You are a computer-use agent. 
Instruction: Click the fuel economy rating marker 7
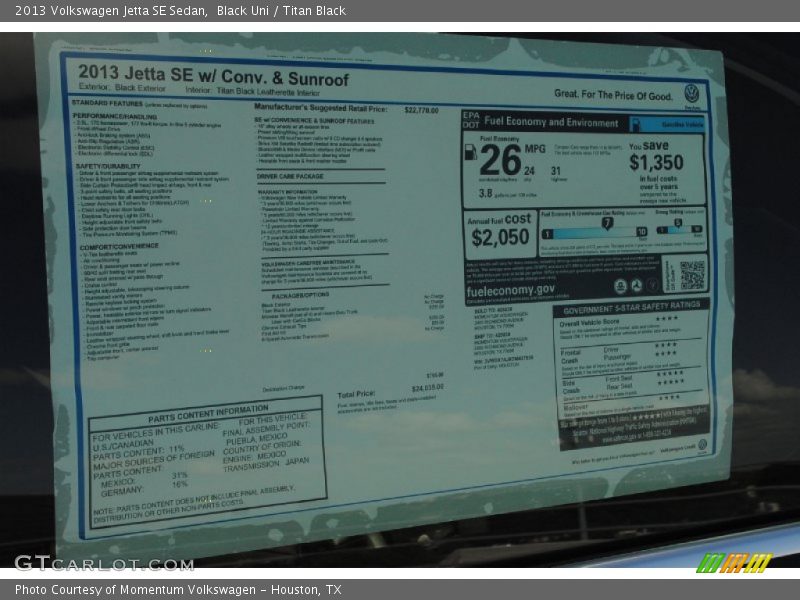pos(607,223)
